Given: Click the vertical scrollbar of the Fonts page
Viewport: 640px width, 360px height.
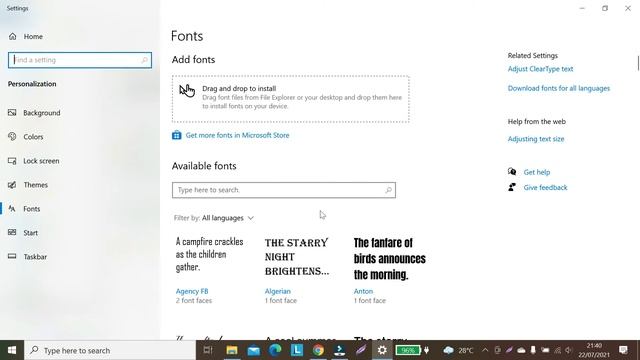Looking at the screenshot, I should (638, 63).
